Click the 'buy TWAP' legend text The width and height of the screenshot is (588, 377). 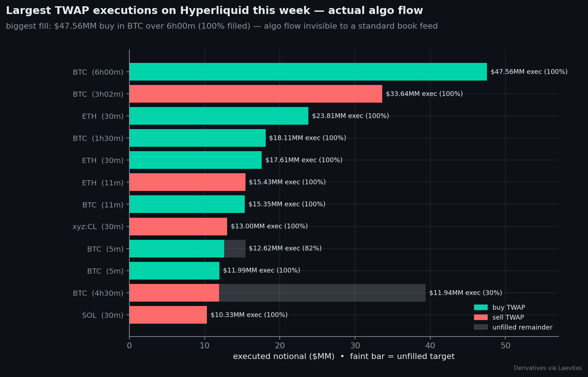coord(509,307)
